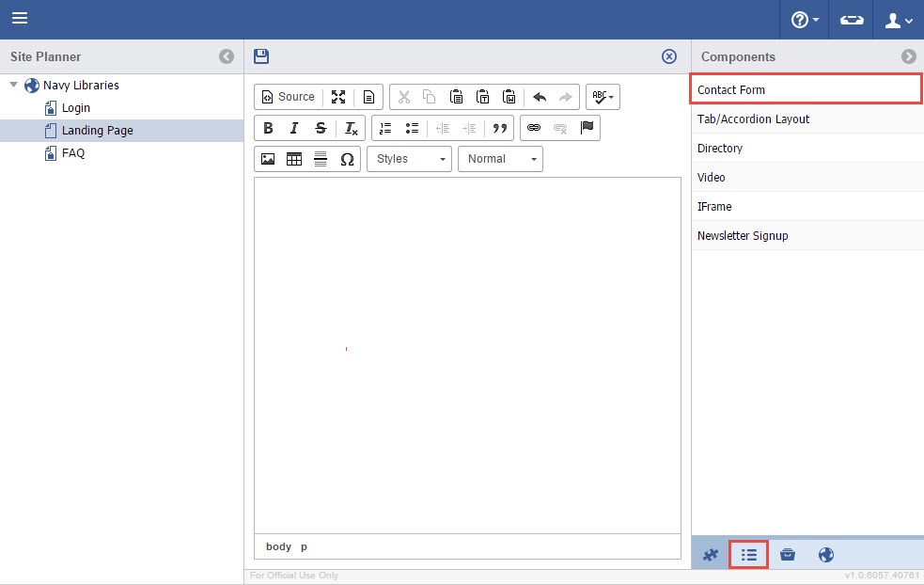Open the Help menu in header
Screen dimensions: 924x585
(x=805, y=20)
